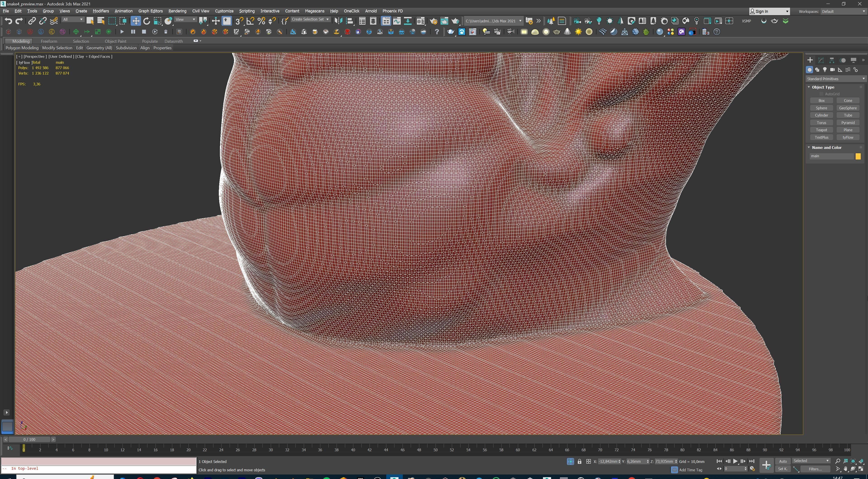Click the Pan View hand icon
The image size is (868, 479).
(845, 469)
